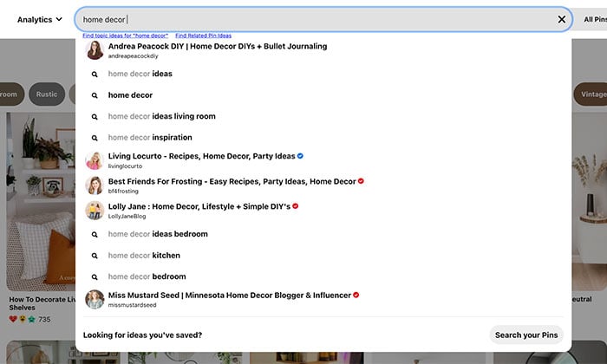607x364 pixels.
Task: Open the Find Related Pin Ideas link
Action: point(203,36)
